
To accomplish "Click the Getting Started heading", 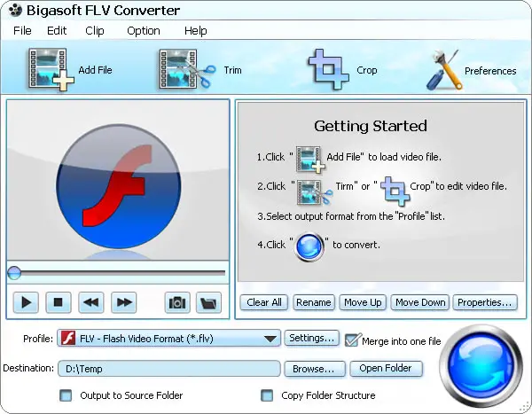I will pos(370,126).
